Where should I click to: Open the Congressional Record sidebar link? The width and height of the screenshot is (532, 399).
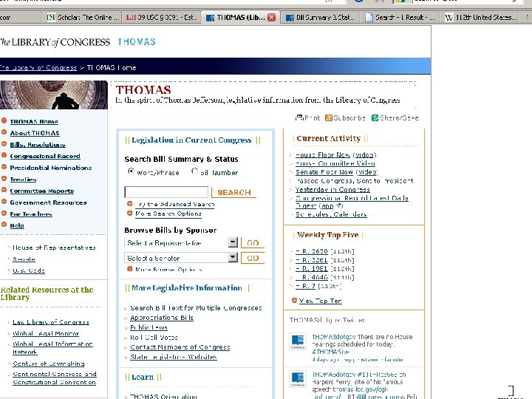45,156
